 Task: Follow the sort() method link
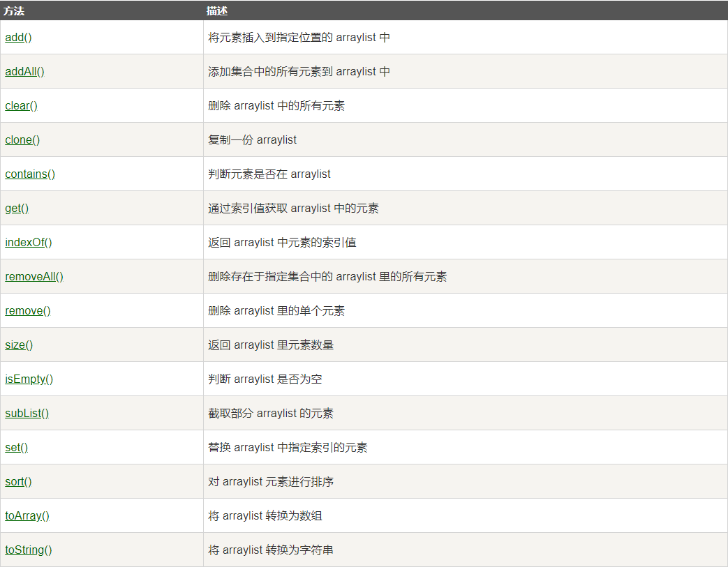(x=18, y=482)
